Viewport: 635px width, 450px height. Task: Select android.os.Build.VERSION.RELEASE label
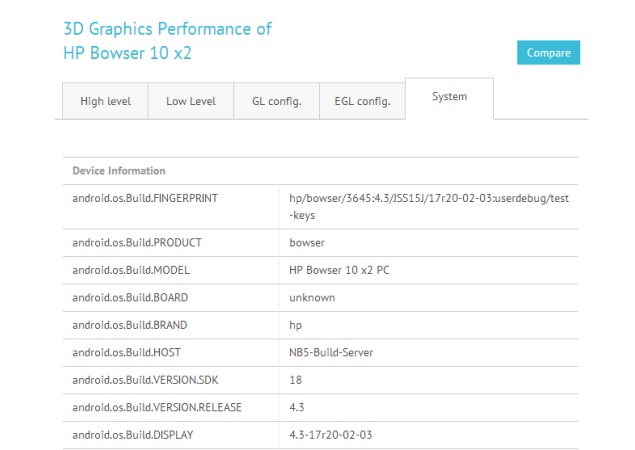[157, 407]
